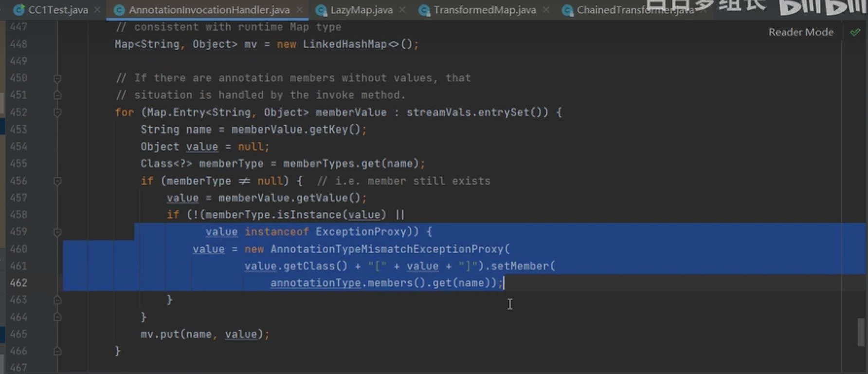
Task: Click the LazyMap.java class file icon
Action: pos(321,10)
